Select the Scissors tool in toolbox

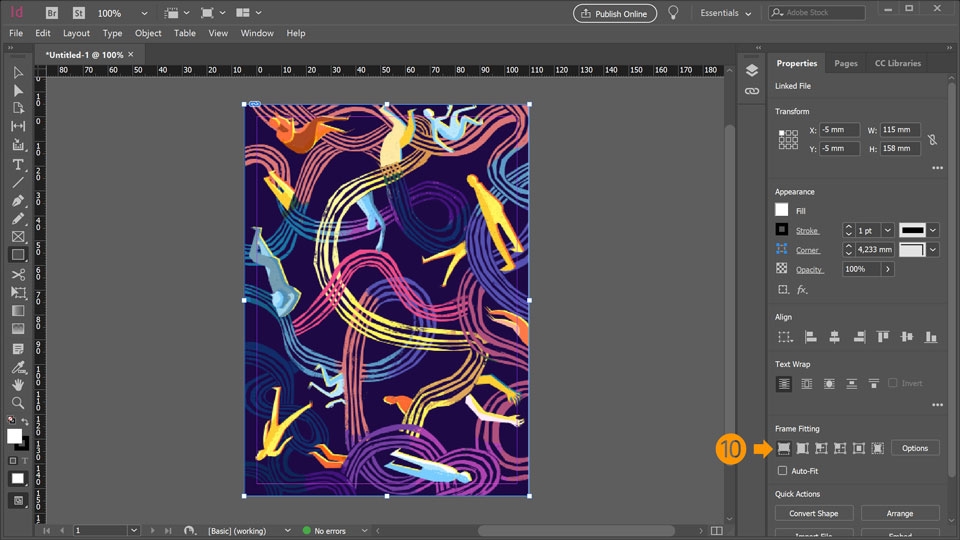18,273
